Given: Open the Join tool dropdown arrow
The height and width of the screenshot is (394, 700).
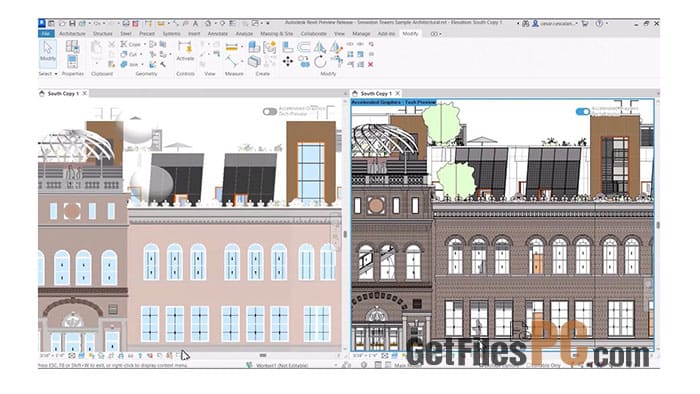Looking at the screenshot, I should point(142,65).
